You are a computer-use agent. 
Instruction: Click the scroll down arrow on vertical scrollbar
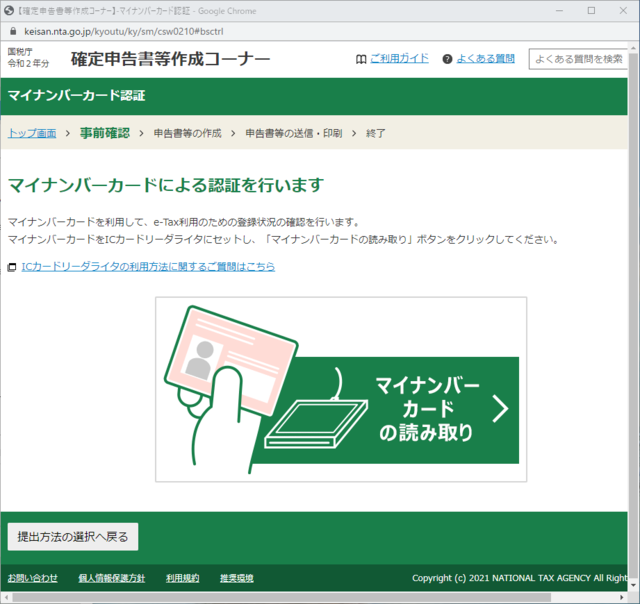click(633, 586)
